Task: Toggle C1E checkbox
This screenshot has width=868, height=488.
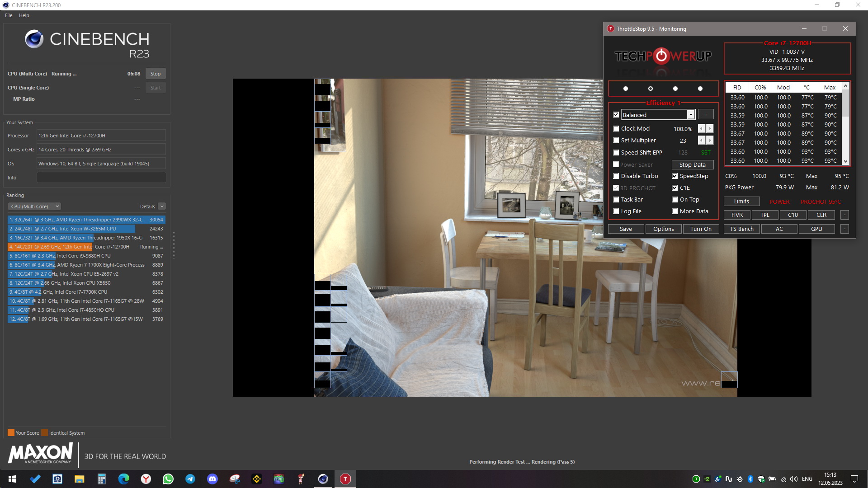Action: pos(675,188)
